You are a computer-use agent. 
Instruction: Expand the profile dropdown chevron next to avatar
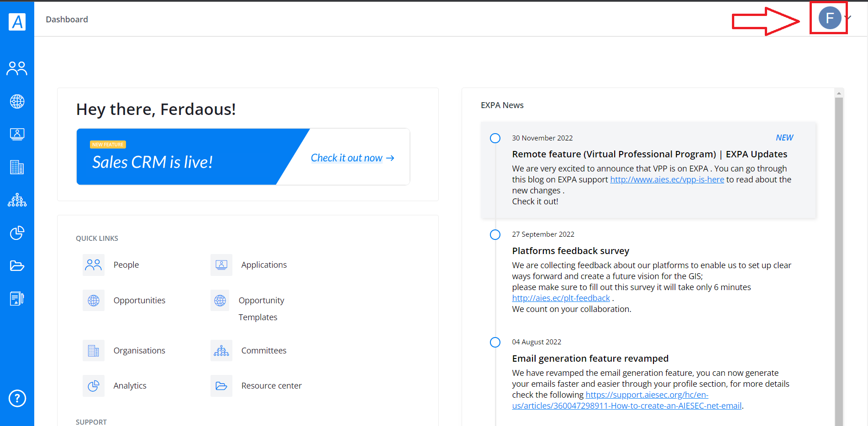click(x=848, y=17)
